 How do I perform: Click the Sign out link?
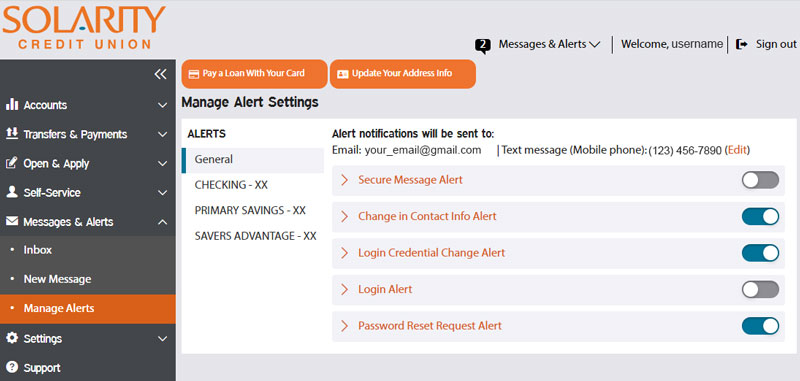(x=776, y=44)
